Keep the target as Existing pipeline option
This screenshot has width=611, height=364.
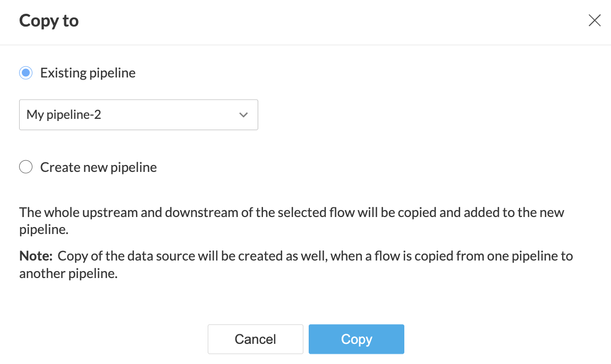click(26, 73)
